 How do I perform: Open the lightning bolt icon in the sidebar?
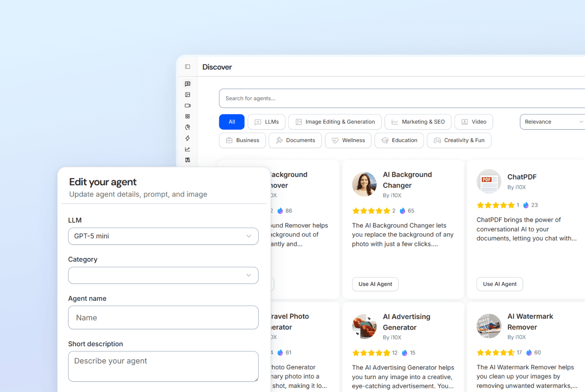click(187, 138)
